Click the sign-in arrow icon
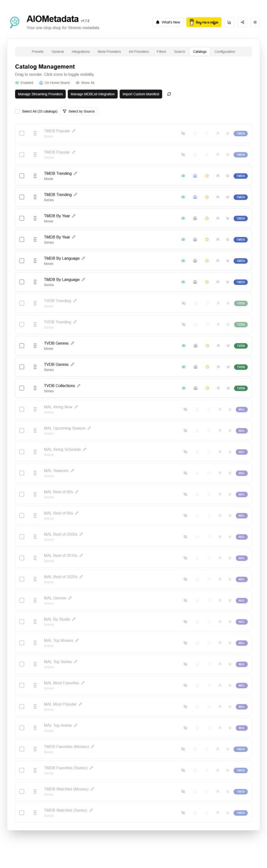This screenshot has width=267, height=868. coord(242,22)
